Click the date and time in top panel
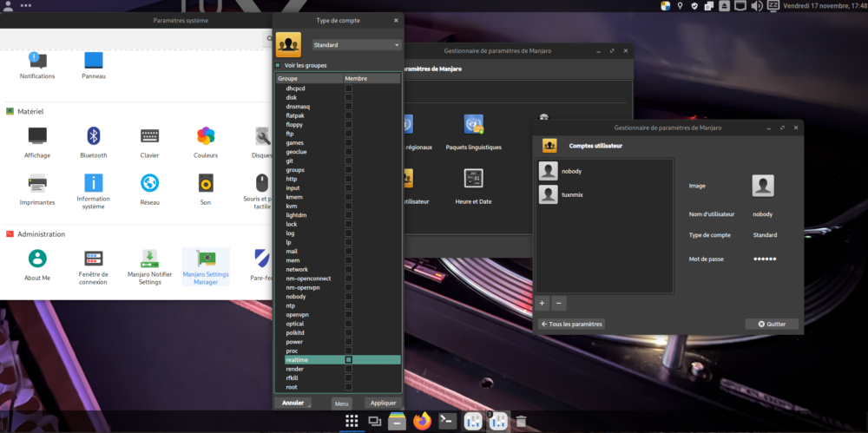 click(825, 5)
